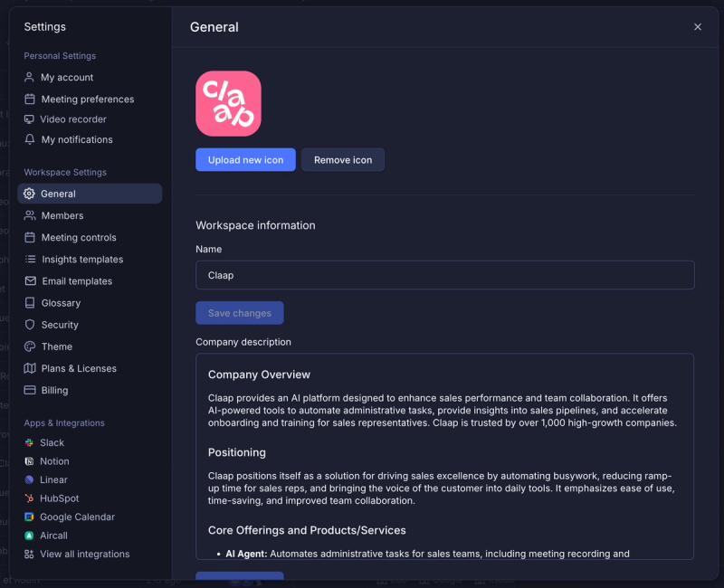Save changes to the workspace name

point(240,313)
